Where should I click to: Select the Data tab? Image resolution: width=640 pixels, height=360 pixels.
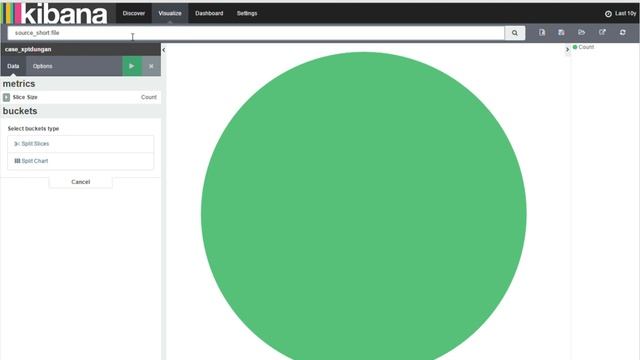coord(13,66)
